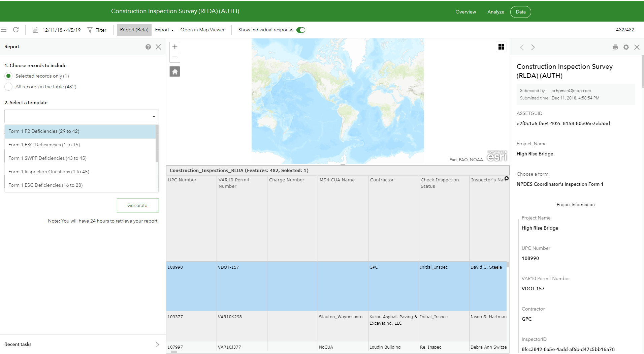This screenshot has height=354, width=644.
Task: Choose 'Form 1 SWPP Deficiencies (43 to 45)' template
Action: [47, 158]
